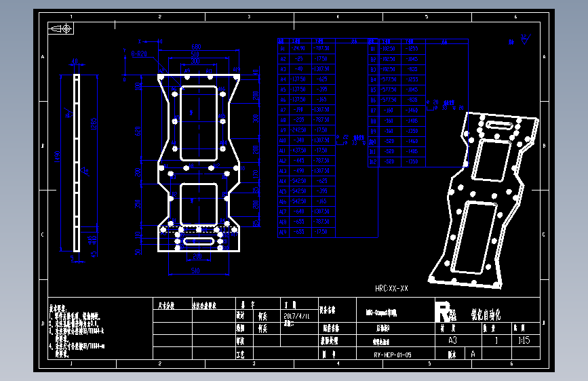Click the A19 label cell in the hole table

tap(283, 232)
